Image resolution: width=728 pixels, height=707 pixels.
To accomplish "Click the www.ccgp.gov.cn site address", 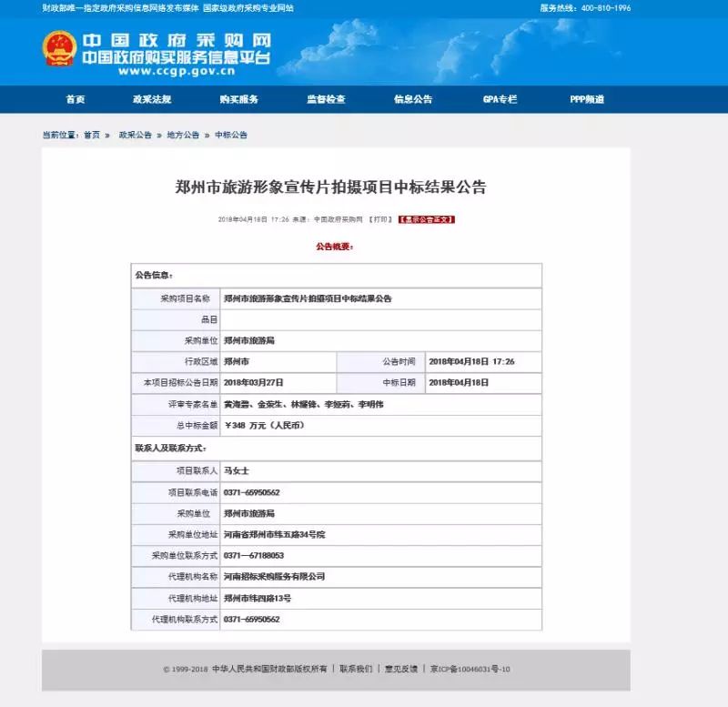I will click(x=177, y=72).
